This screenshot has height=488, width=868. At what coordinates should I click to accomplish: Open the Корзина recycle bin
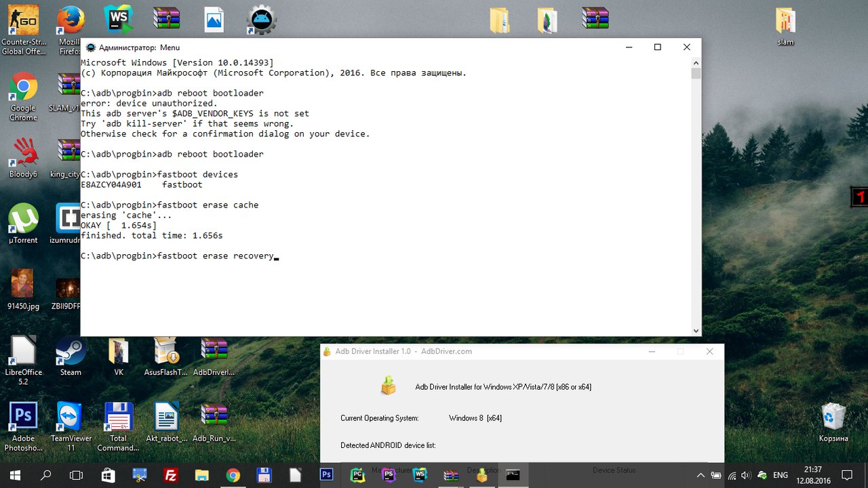pyautogui.click(x=833, y=417)
